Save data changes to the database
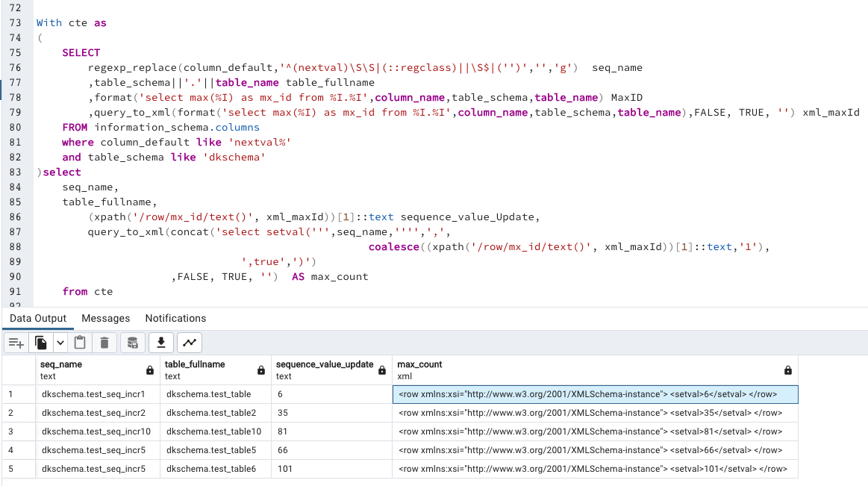Viewport: 868px width, 486px height. click(x=132, y=343)
